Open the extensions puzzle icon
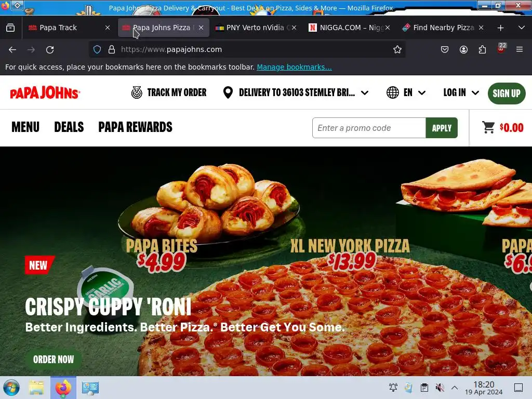Viewport: 532px width, 399px height. click(x=482, y=49)
